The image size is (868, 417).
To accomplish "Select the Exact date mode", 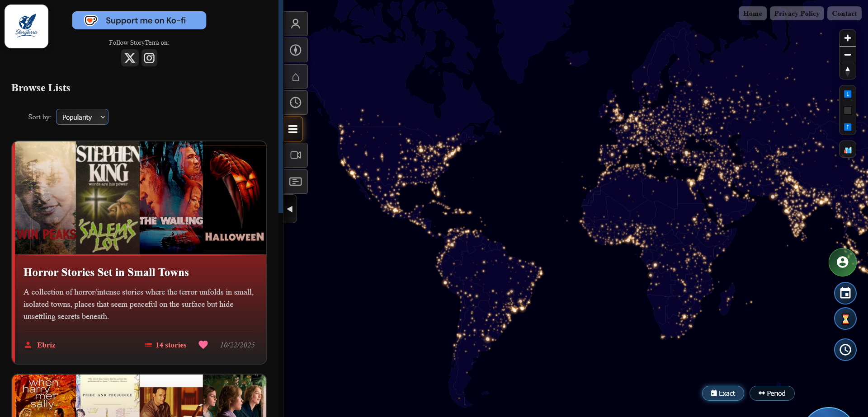I will click(x=723, y=393).
